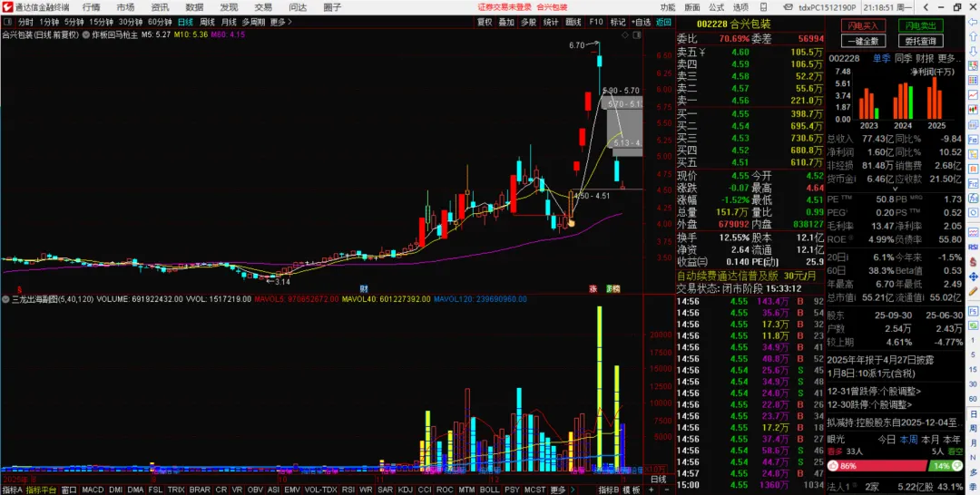Click the blue four-arrow move sidebar icon
This screenshot has height=495, width=980.
tap(973, 276)
